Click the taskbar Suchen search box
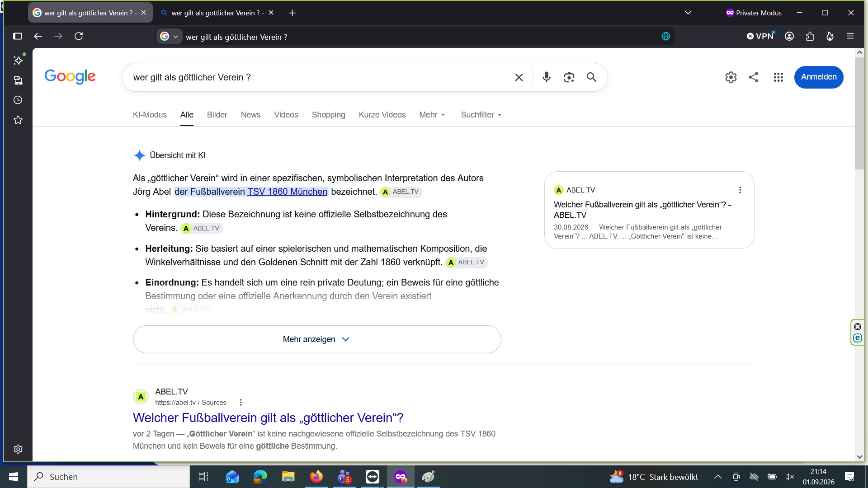The height and width of the screenshot is (488, 868). 108,477
